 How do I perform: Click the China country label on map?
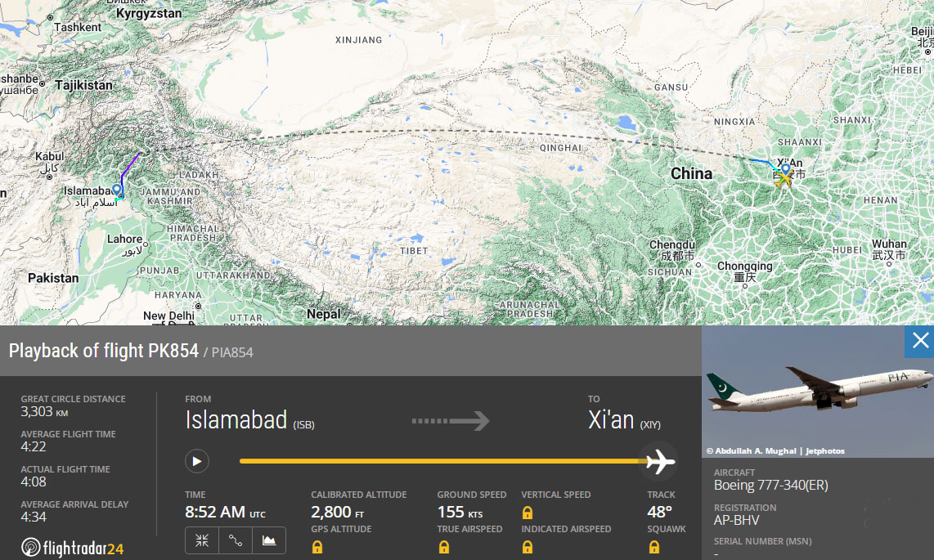692,174
